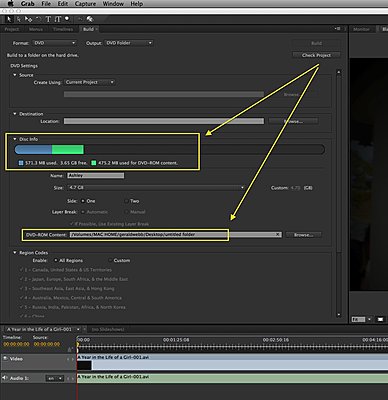Choose the Two sides radio button
This screenshot has width=388, height=400.
click(x=126, y=201)
